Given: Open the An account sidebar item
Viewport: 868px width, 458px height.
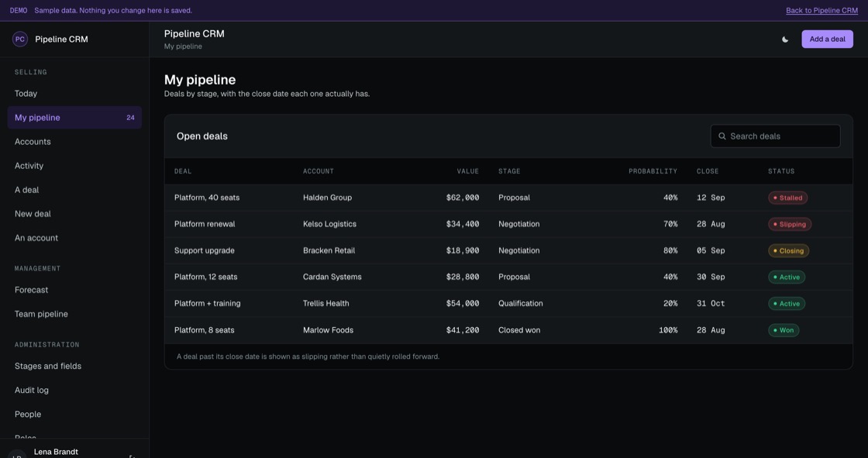Looking at the screenshot, I should pos(74,238).
